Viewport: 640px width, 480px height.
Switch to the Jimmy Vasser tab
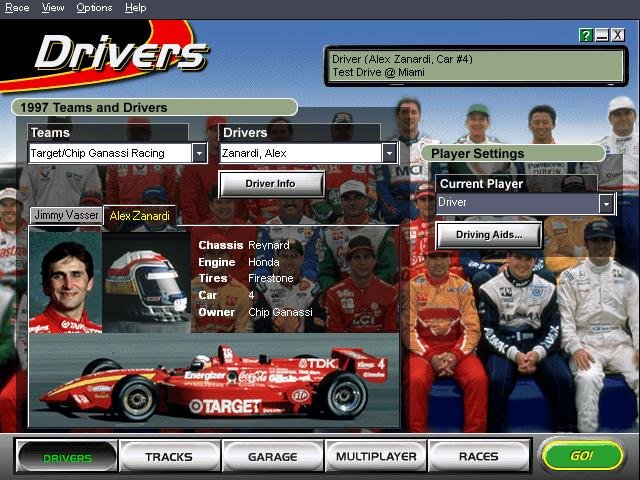coord(67,215)
